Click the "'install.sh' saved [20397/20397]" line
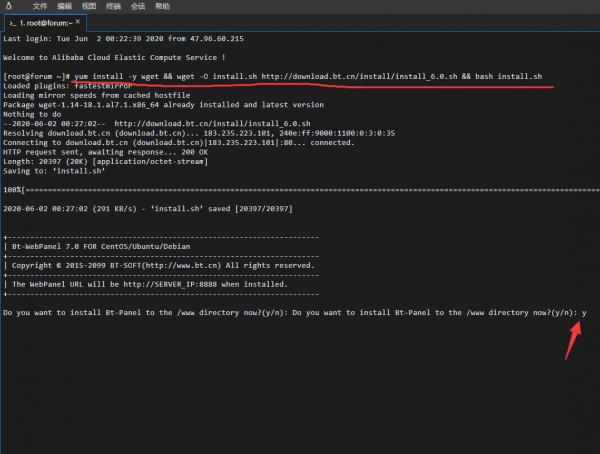This screenshot has height=454, width=600. click(x=148, y=209)
